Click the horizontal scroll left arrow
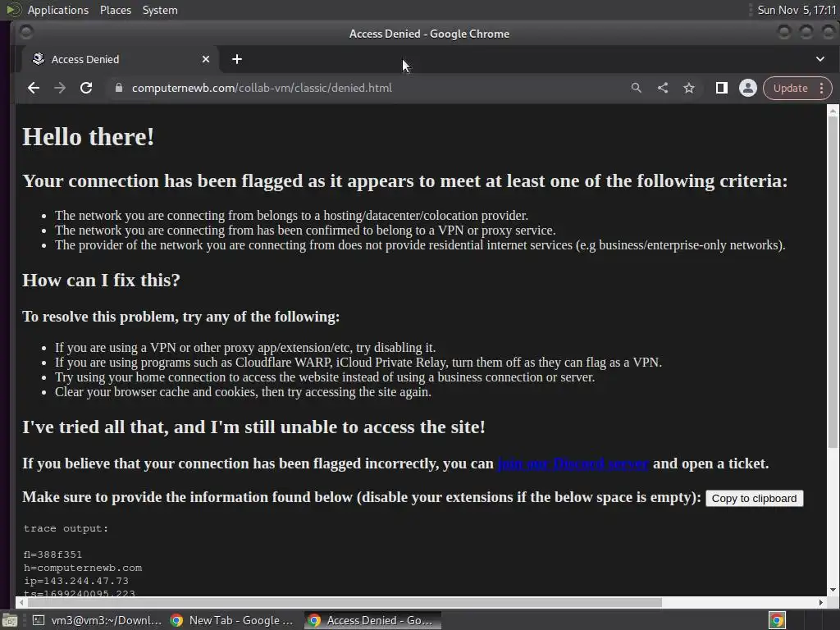Viewport: 840px width, 630px height. tap(21, 602)
